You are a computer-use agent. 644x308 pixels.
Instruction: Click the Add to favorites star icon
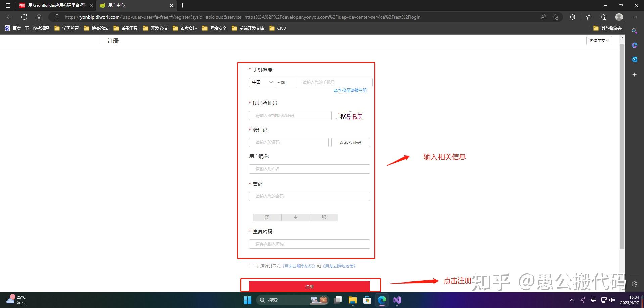[x=555, y=17]
